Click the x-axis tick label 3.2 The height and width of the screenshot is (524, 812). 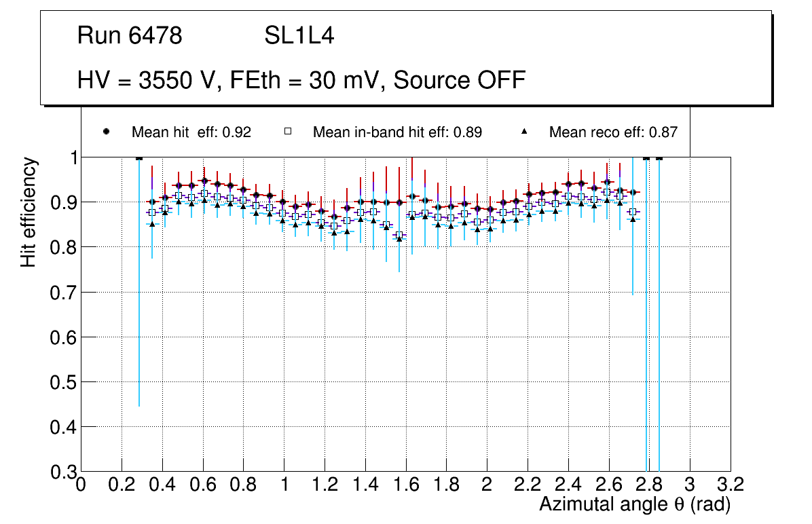731,485
